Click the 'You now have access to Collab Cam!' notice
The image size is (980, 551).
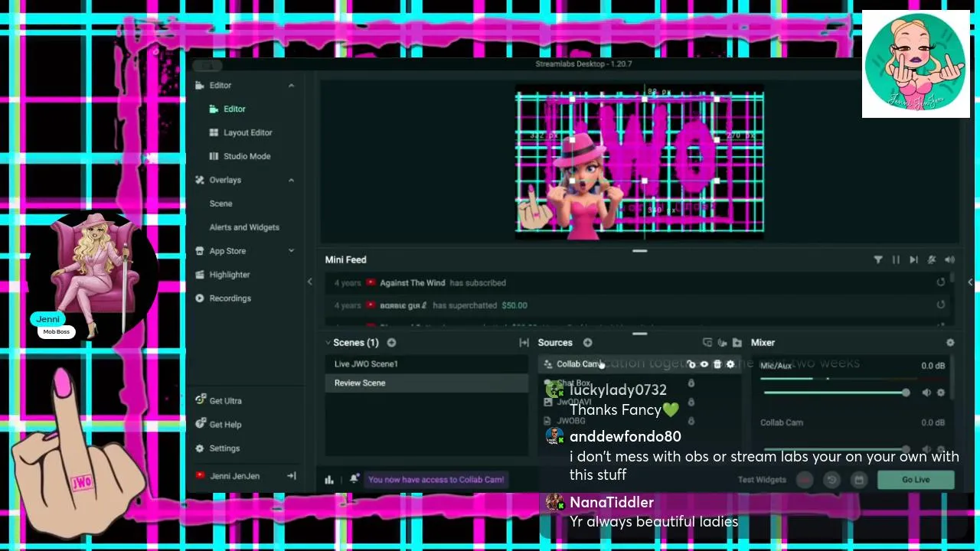(x=436, y=480)
